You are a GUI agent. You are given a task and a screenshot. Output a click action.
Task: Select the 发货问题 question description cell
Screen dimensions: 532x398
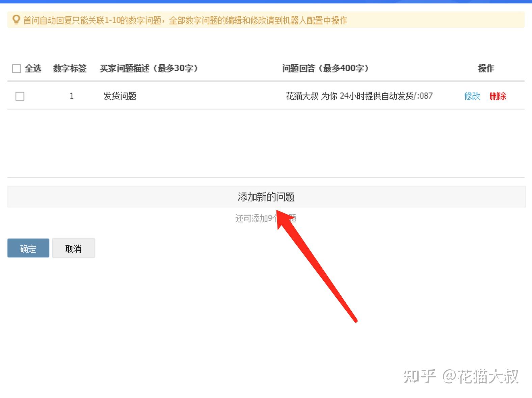pyautogui.click(x=120, y=96)
